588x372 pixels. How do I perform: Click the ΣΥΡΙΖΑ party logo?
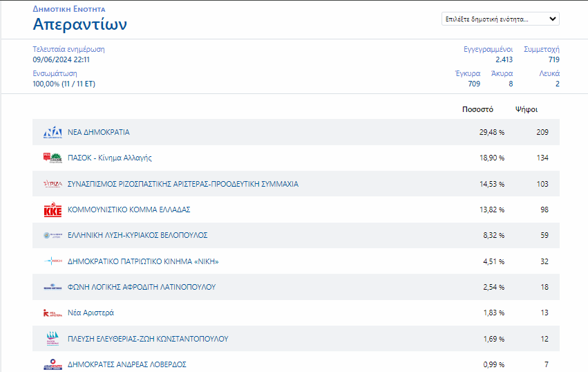click(x=53, y=184)
